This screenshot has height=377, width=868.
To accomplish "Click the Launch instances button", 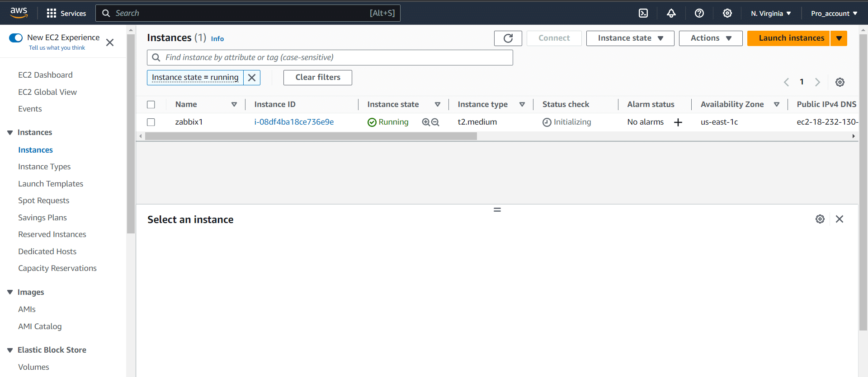I will coord(788,38).
